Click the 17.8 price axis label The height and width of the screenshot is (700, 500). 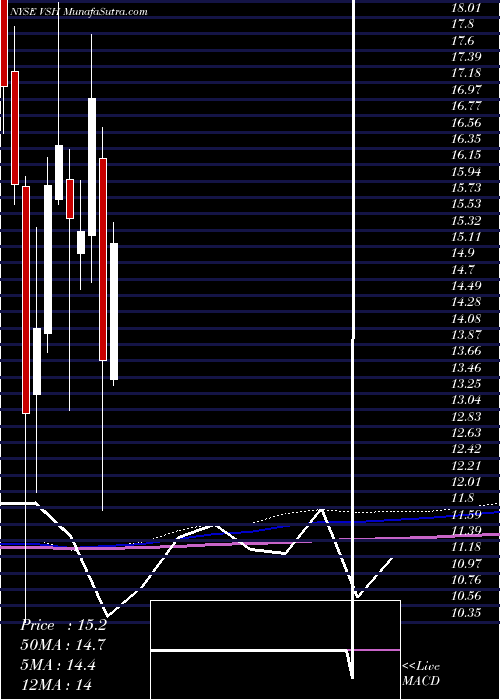(x=462, y=24)
